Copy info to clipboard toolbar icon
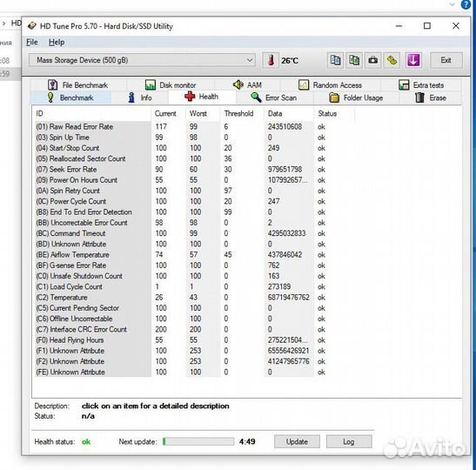Viewport: 476px width, 470px height. pyautogui.click(x=335, y=60)
